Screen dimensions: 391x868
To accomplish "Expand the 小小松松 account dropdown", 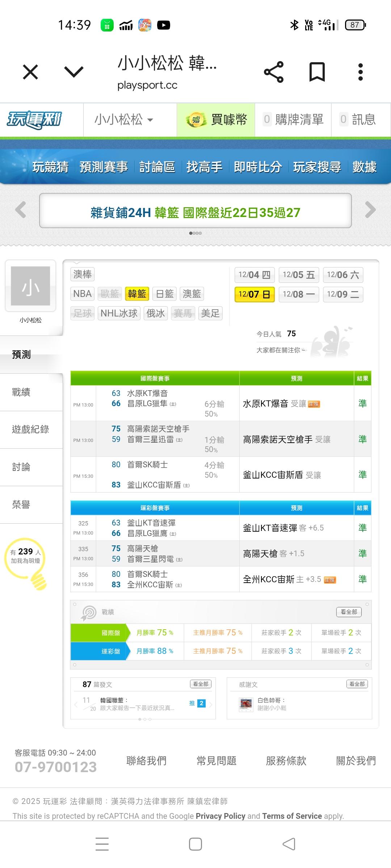I will 124,120.
